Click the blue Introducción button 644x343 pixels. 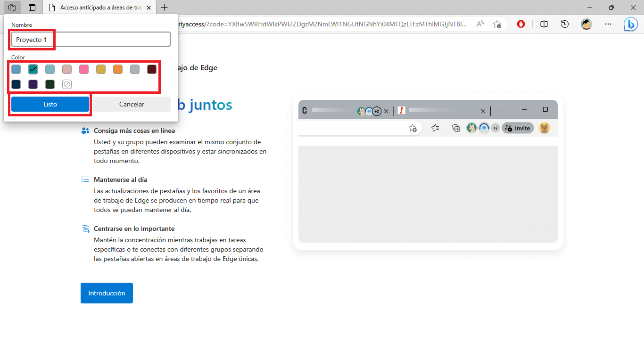107,293
